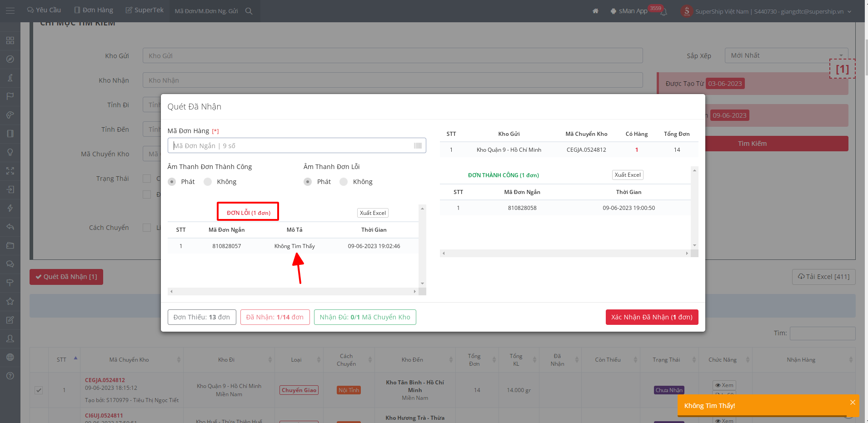The height and width of the screenshot is (423, 868).
Task: Open the notebook icon in sidebar
Action: pyautogui.click(x=10, y=134)
